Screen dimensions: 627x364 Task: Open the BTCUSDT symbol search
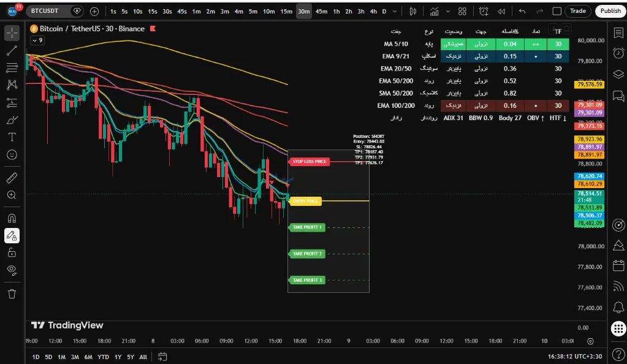coord(45,11)
